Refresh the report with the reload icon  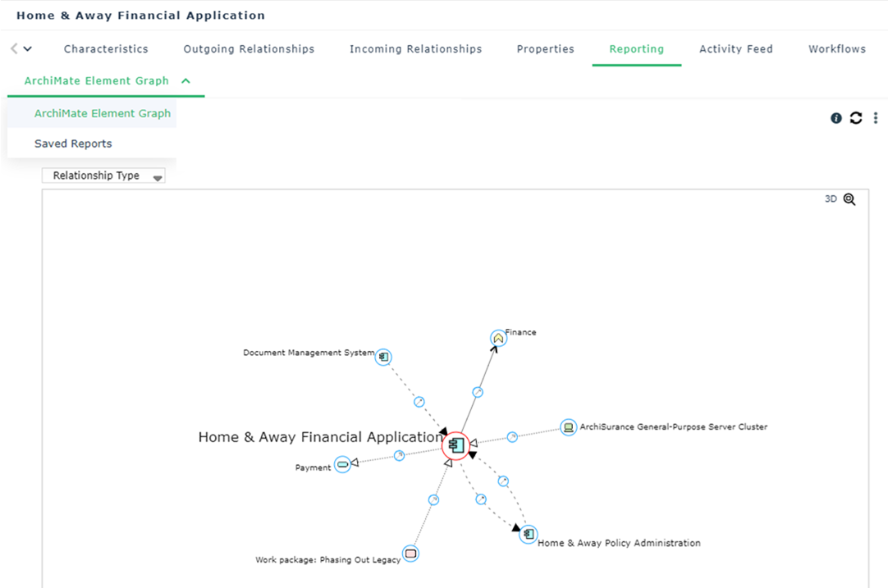(x=856, y=118)
